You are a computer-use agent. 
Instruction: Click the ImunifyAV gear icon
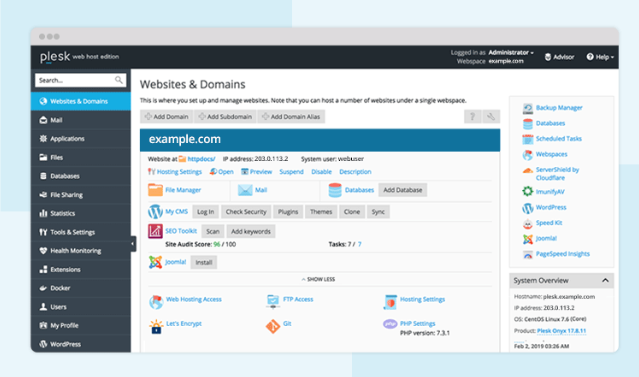click(x=528, y=191)
